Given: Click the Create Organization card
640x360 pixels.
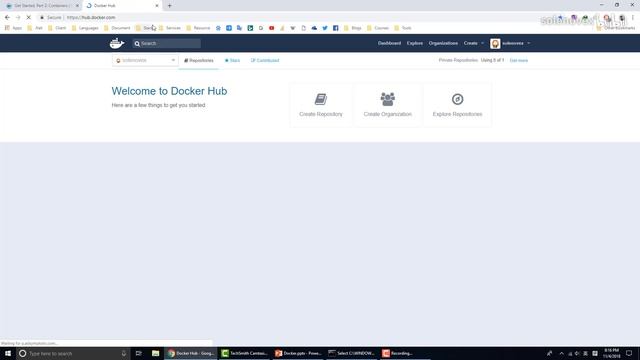Looking at the screenshot, I should pyautogui.click(x=387, y=105).
